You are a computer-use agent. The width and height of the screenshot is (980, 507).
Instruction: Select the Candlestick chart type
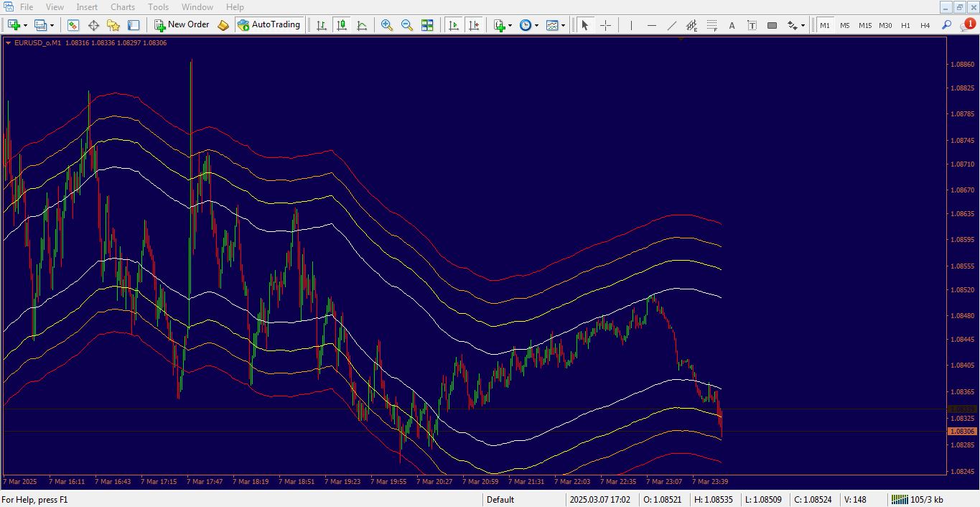342,25
